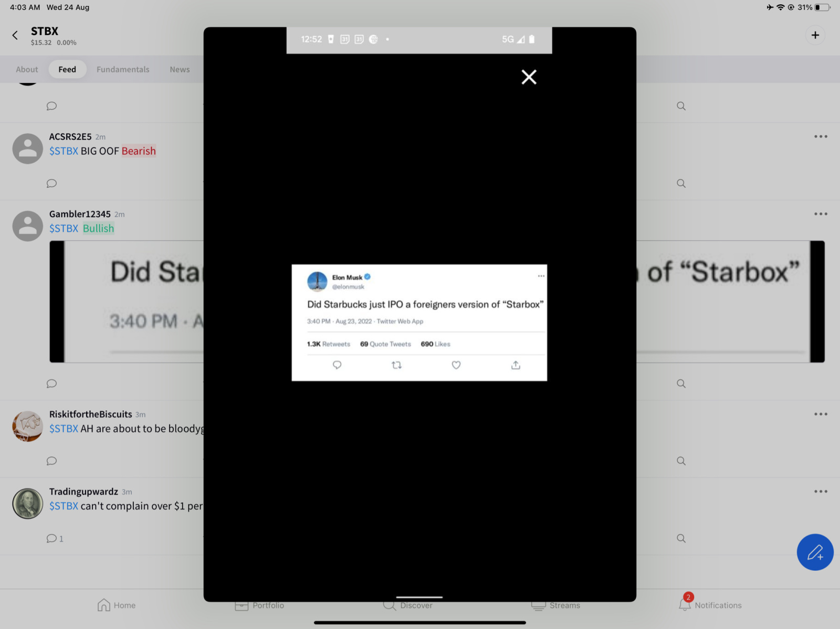The width and height of the screenshot is (840, 629).
Task: Open the About tab
Action: pos(27,69)
